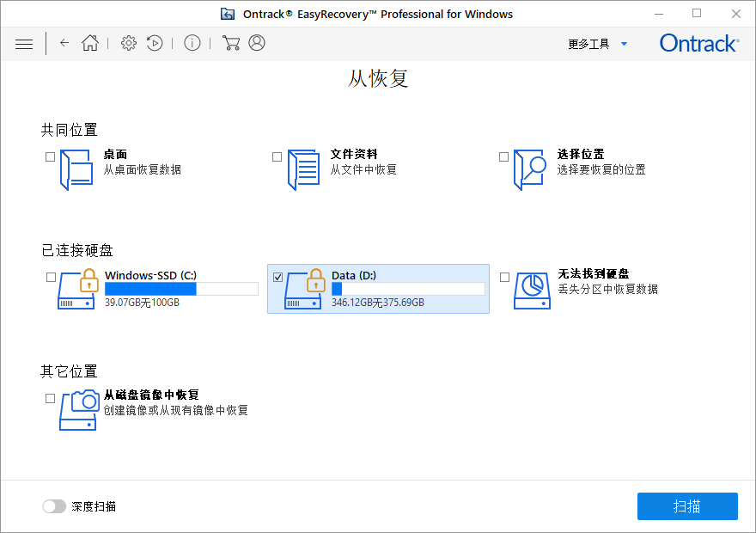756x533 pixels.
Task: Click 从文件中恢复 description
Action: tap(363, 170)
